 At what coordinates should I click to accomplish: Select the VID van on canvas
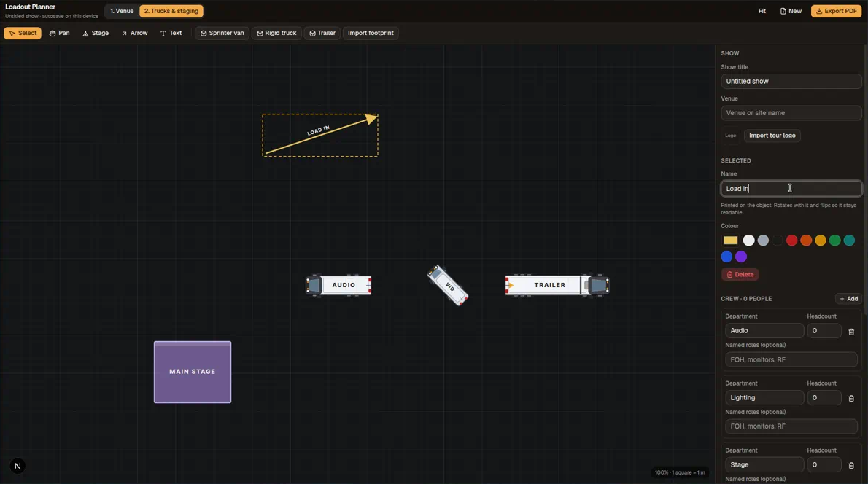click(x=448, y=286)
